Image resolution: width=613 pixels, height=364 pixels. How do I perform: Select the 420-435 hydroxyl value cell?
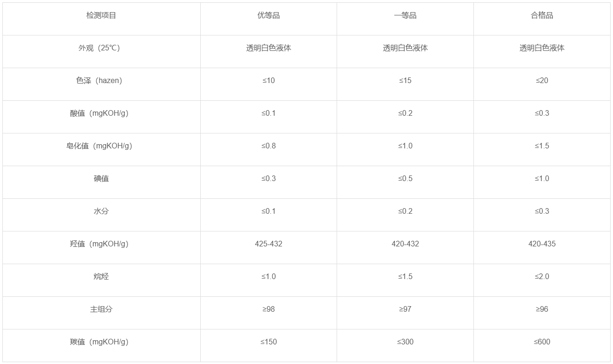pyautogui.click(x=542, y=244)
